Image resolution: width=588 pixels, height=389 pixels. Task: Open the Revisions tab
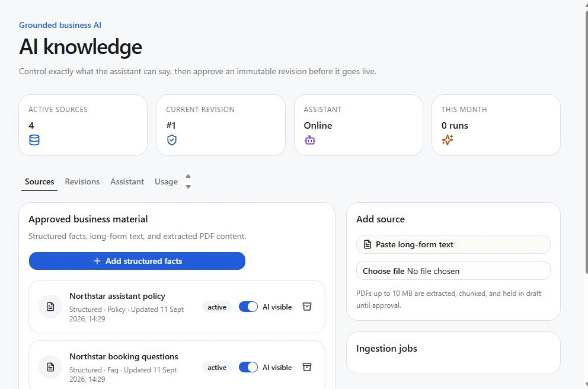coord(82,181)
